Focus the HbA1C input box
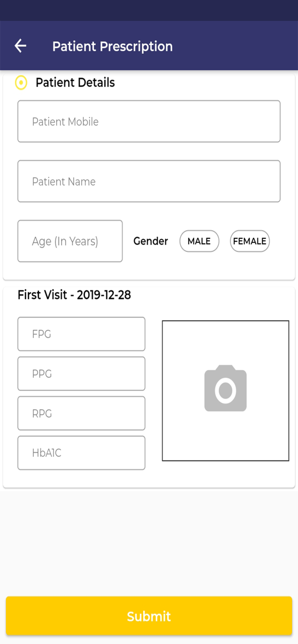 (x=81, y=453)
